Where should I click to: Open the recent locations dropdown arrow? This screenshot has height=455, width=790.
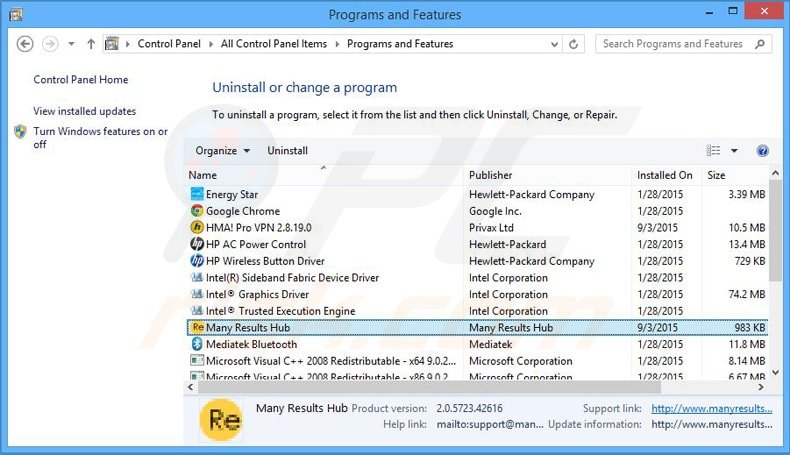coord(72,44)
